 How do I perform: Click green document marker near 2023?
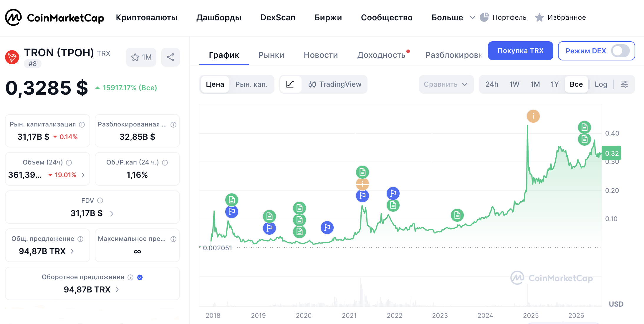click(x=457, y=216)
